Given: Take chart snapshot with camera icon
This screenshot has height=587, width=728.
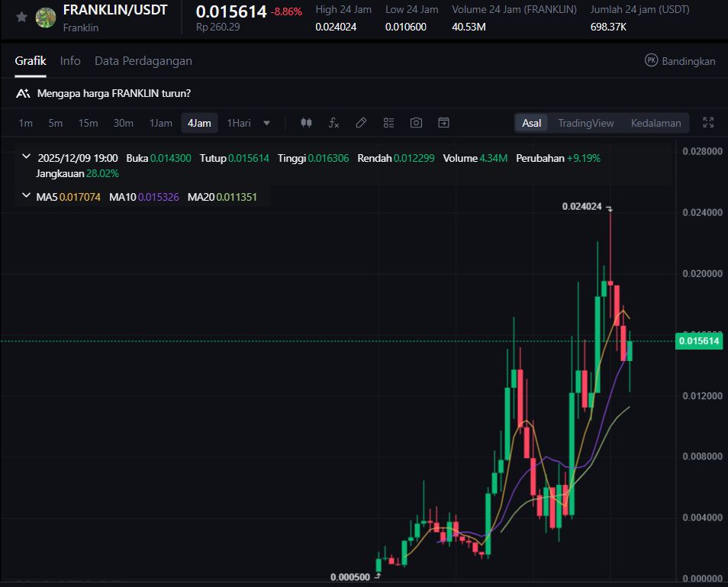Looking at the screenshot, I should pyautogui.click(x=416, y=123).
